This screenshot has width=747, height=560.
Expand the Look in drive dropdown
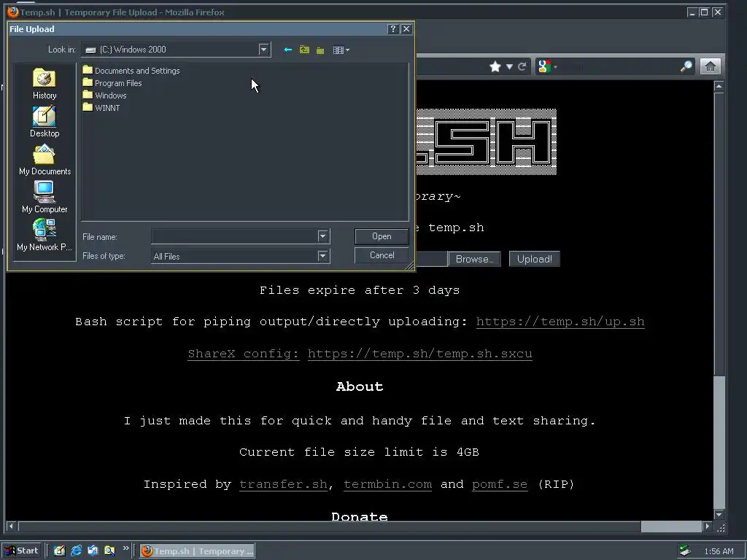click(x=263, y=49)
